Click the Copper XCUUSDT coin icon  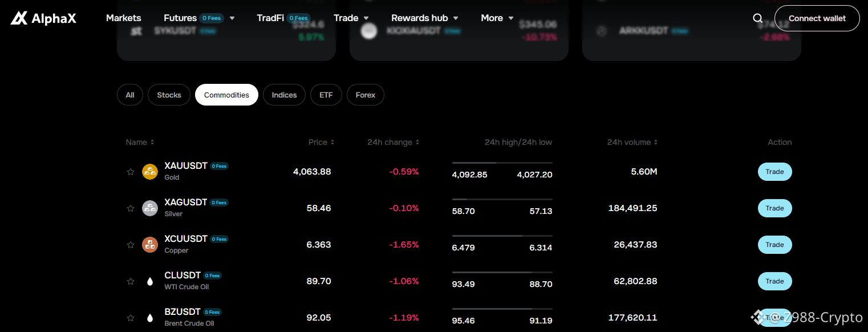(x=150, y=245)
